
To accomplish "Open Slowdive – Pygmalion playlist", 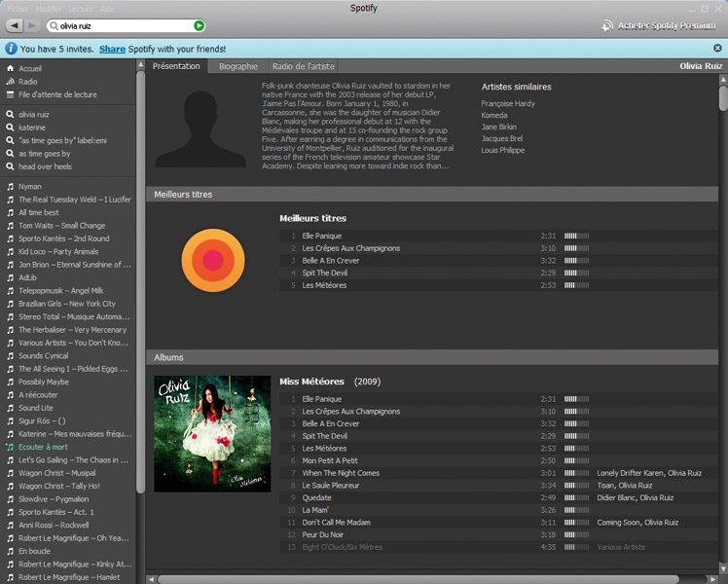I will coord(54,498).
